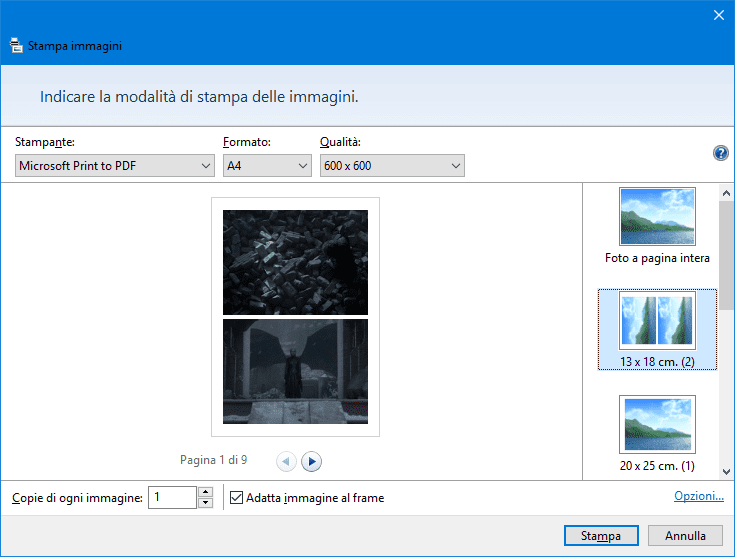
Task: Toggle Adatta immagine al frame checkbox
Action: 237,497
